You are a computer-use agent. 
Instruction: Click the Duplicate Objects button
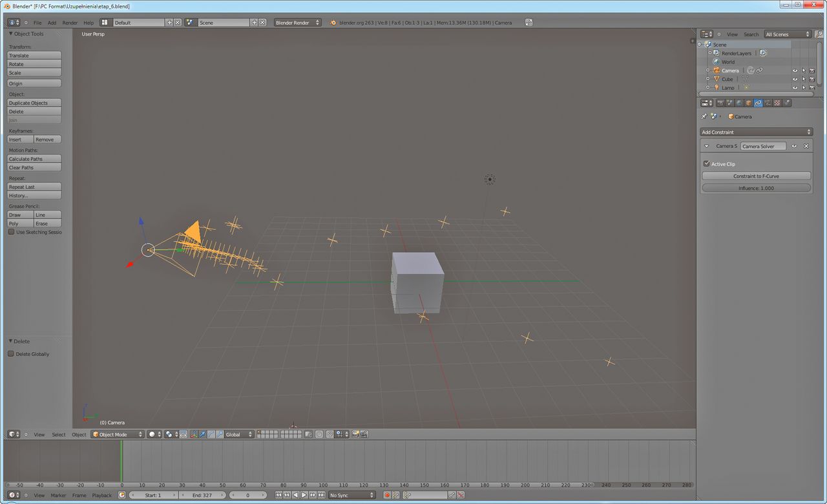tap(34, 103)
